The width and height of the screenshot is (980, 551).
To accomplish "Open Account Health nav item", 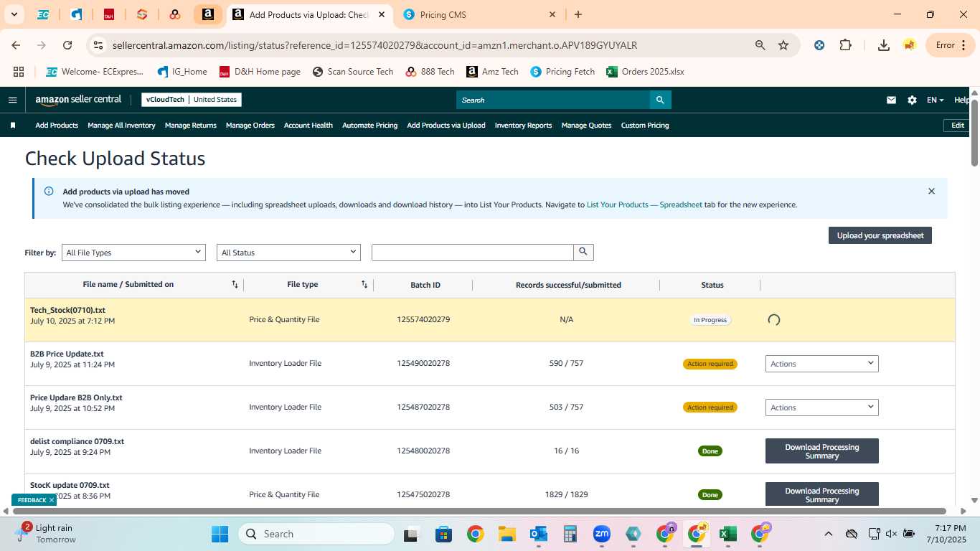I will click(308, 125).
